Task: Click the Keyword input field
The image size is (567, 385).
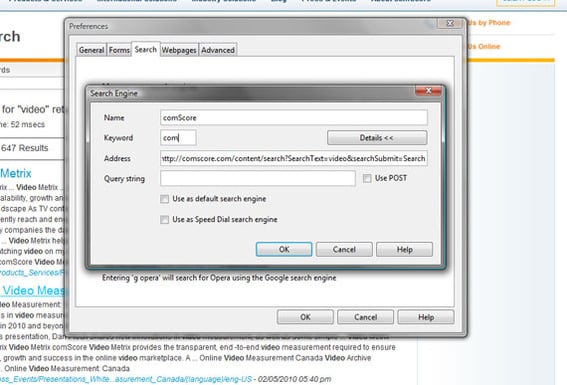Action: coord(178,138)
